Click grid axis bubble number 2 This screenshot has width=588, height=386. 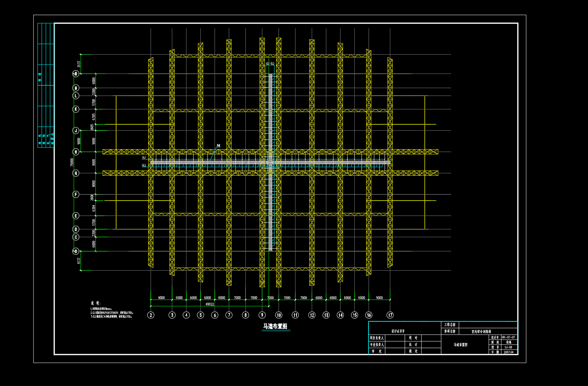coord(151,315)
